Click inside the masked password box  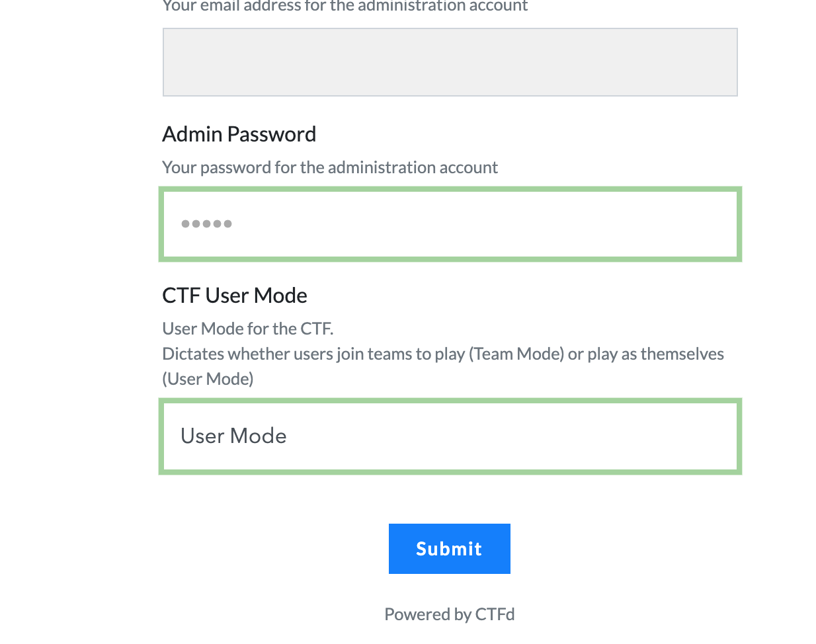click(x=450, y=223)
